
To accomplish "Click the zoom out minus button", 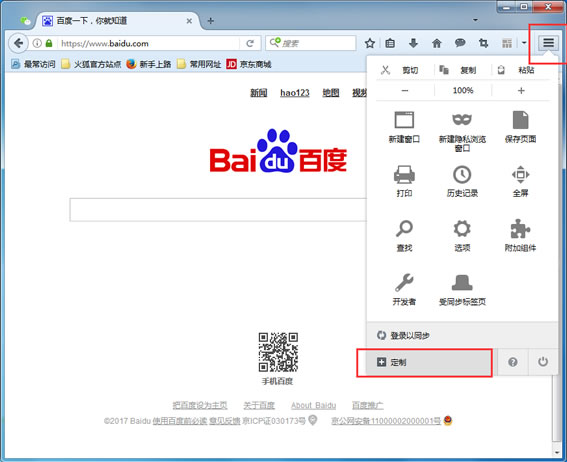I will click(x=405, y=90).
